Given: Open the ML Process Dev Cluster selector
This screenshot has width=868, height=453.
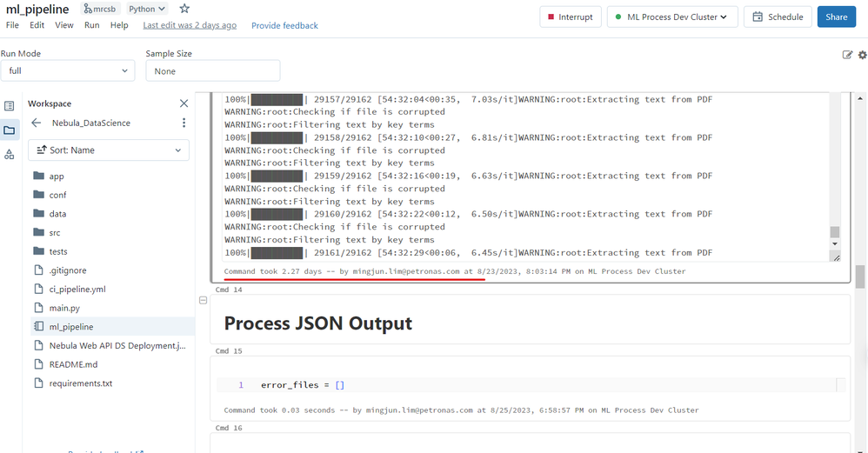Looking at the screenshot, I should coord(672,17).
